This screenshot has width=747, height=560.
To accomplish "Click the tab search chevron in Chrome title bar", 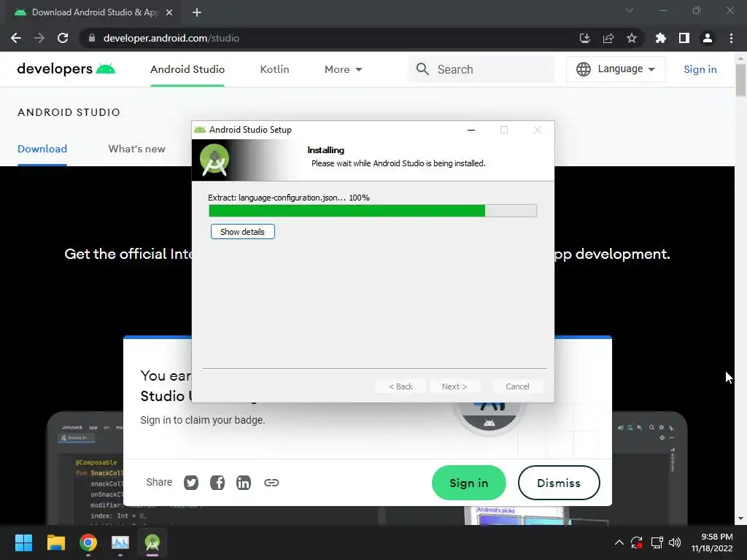I will [x=630, y=10].
